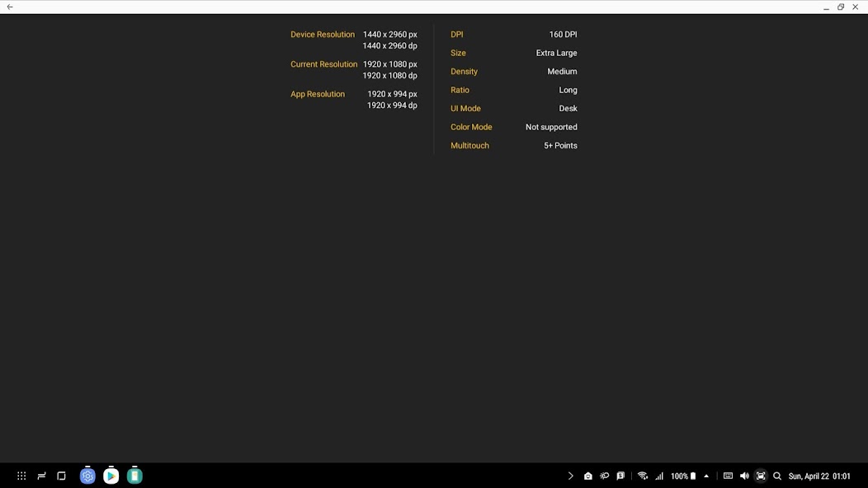The height and width of the screenshot is (488, 868).
Task: Open search via the magnifier icon
Action: click(x=776, y=476)
